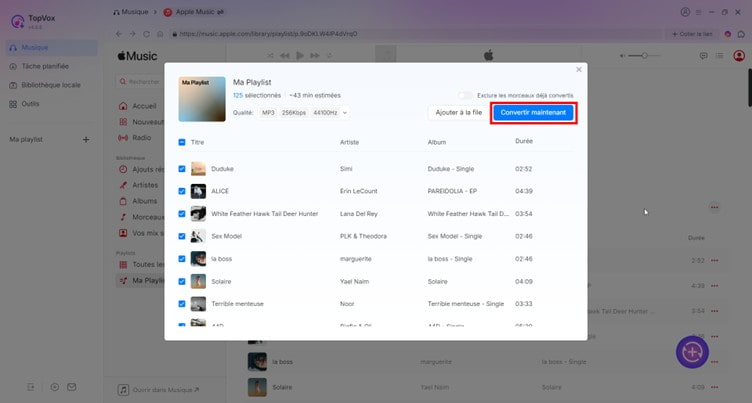Click Apple Music profile avatar icon
The image size is (752, 403).
pos(739,56)
